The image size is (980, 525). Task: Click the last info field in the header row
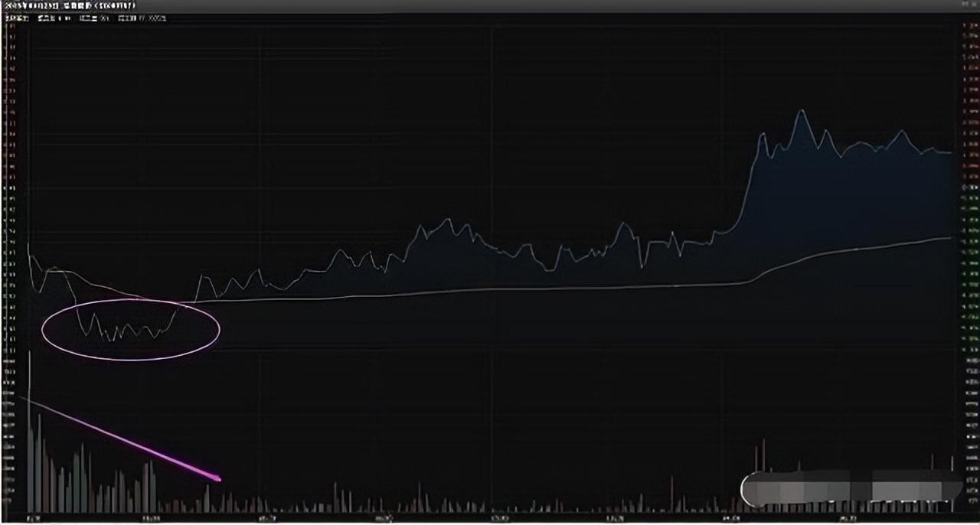[x=147, y=18]
